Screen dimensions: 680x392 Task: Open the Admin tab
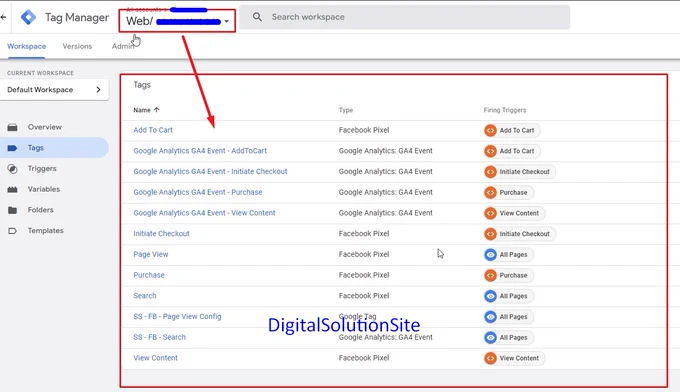coord(123,46)
